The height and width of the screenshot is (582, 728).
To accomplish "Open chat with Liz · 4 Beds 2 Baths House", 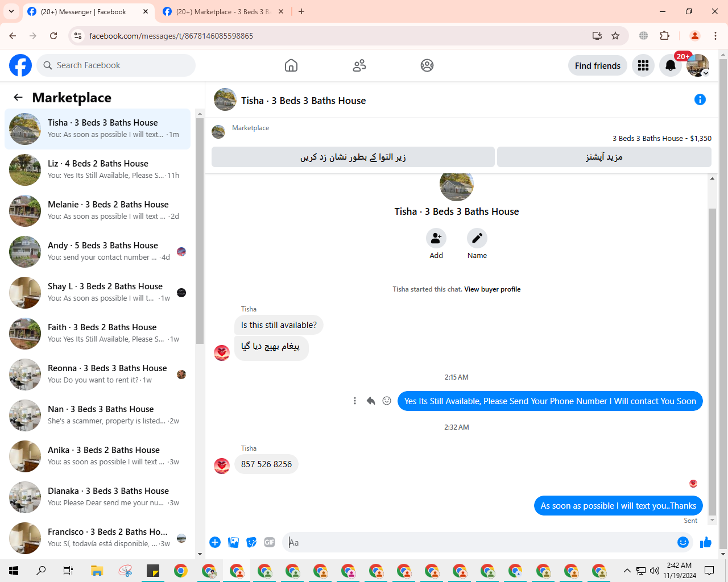I will coord(98,170).
